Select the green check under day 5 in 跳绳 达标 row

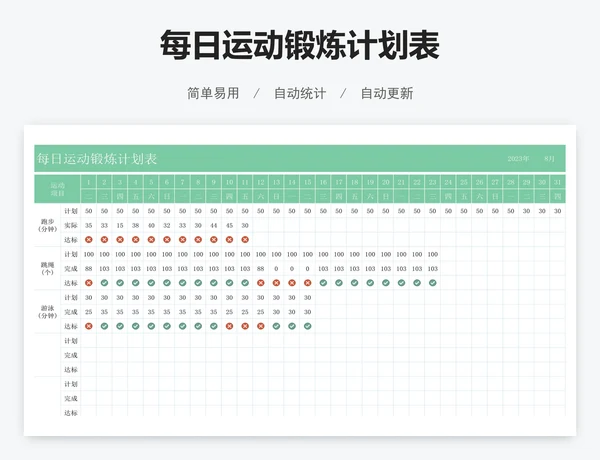(x=151, y=283)
